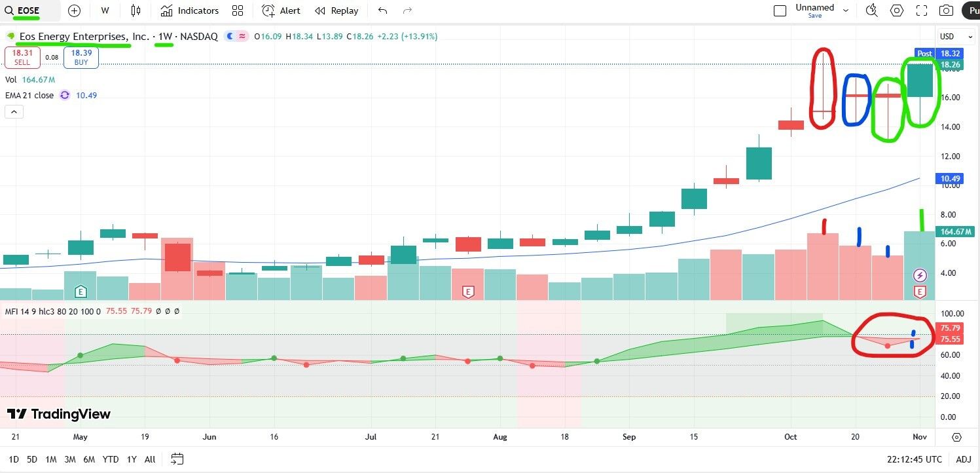This screenshot has width=980, height=473.
Task: Redo the chart action
Action: pyautogui.click(x=407, y=10)
